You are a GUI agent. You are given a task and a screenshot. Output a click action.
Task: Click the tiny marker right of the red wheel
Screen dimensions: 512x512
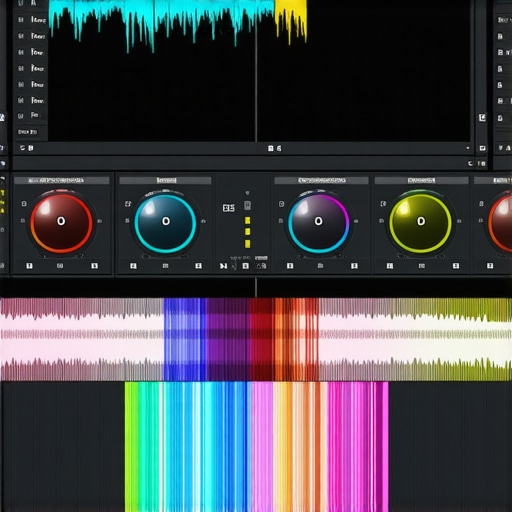(99, 221)
